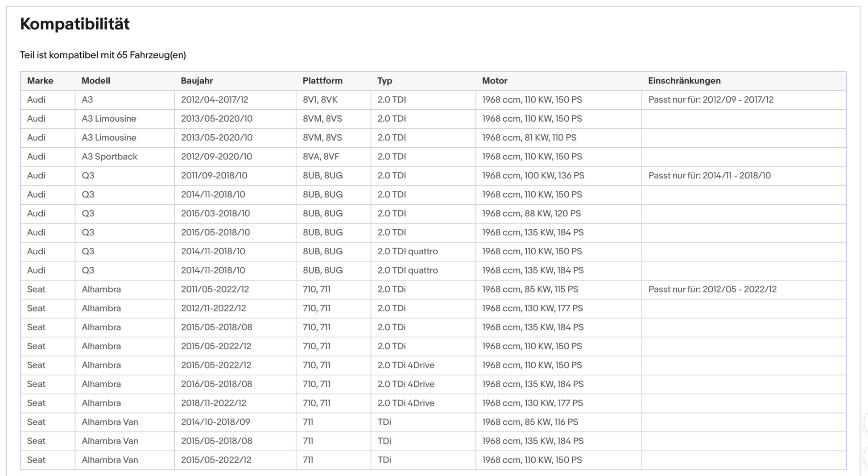Select Alhambra row dated 2018/11-2022/12

433,403
